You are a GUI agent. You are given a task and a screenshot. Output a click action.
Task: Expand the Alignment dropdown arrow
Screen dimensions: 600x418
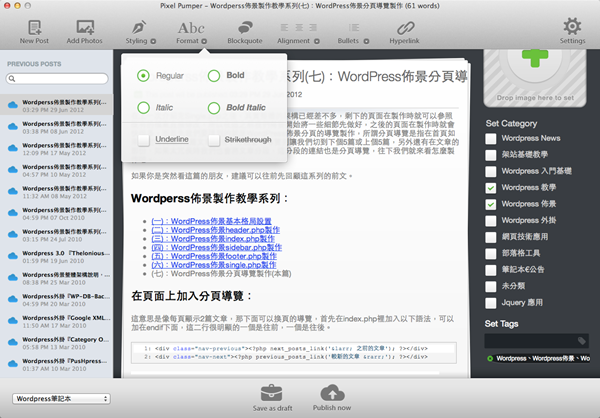point(317,41)
